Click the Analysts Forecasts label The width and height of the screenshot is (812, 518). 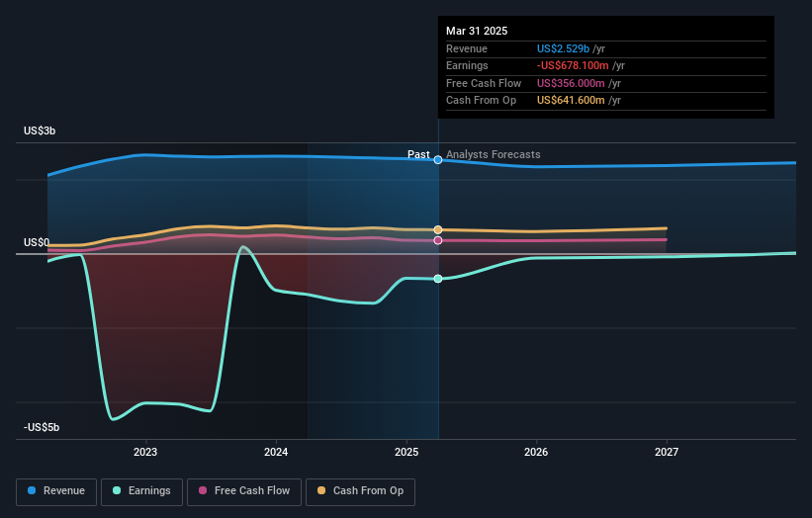[x=493, y=155]
